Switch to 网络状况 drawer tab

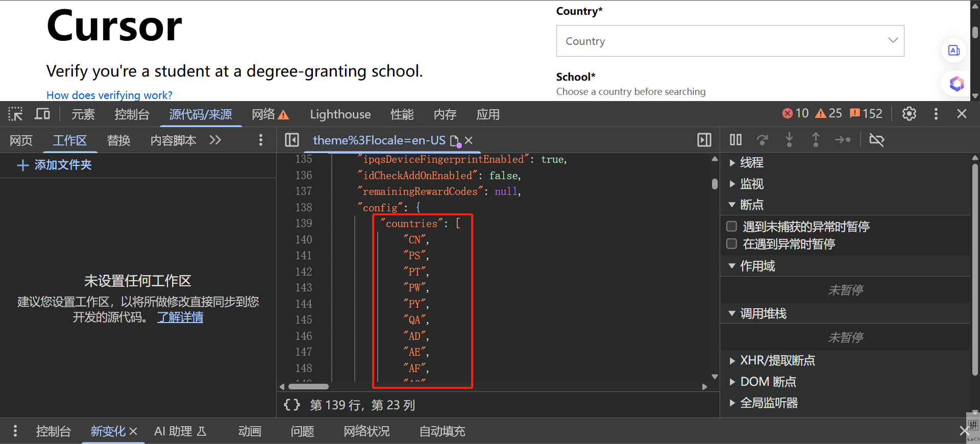pyautogui.click(x=366, y=431)
